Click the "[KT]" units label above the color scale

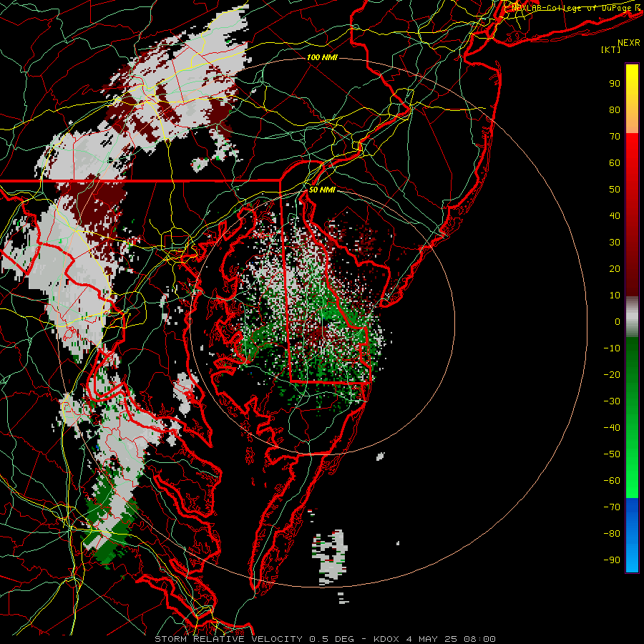pos(610,49)
